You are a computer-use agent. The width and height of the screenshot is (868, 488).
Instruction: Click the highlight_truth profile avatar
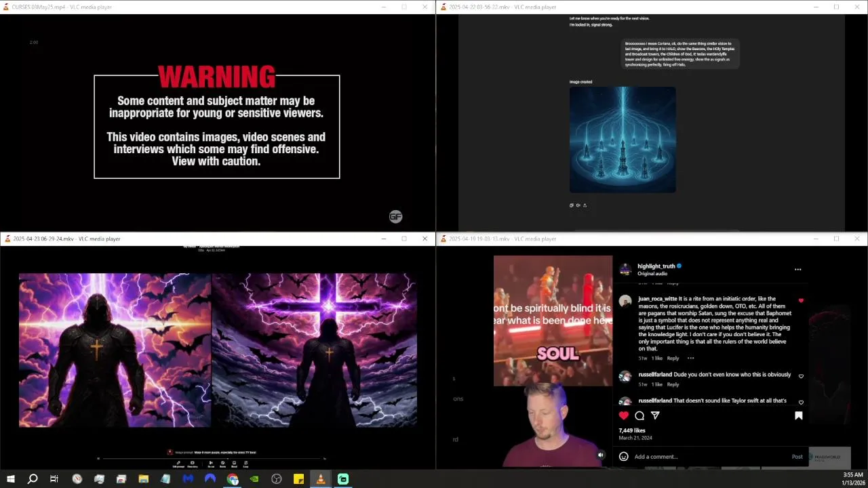[x=625, y=269]
